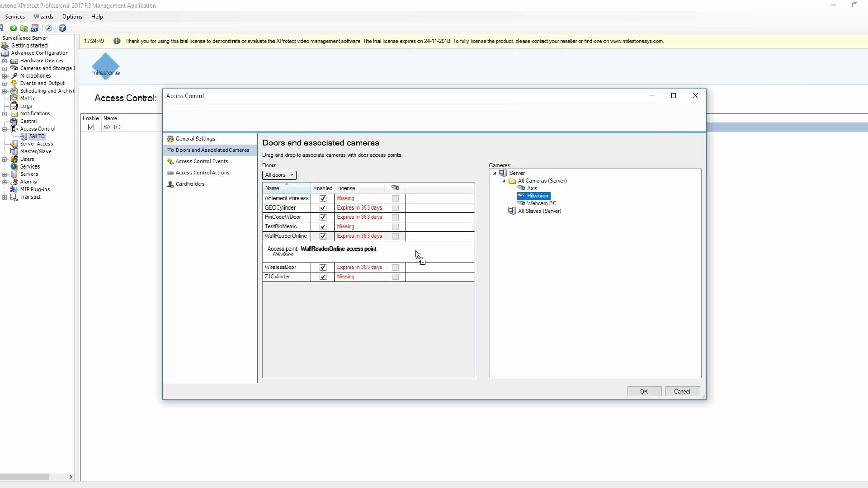Click the info icon in trial license banner
This screenshot has height=488, width=868.
pyautogui.click(x=117, y=41)
